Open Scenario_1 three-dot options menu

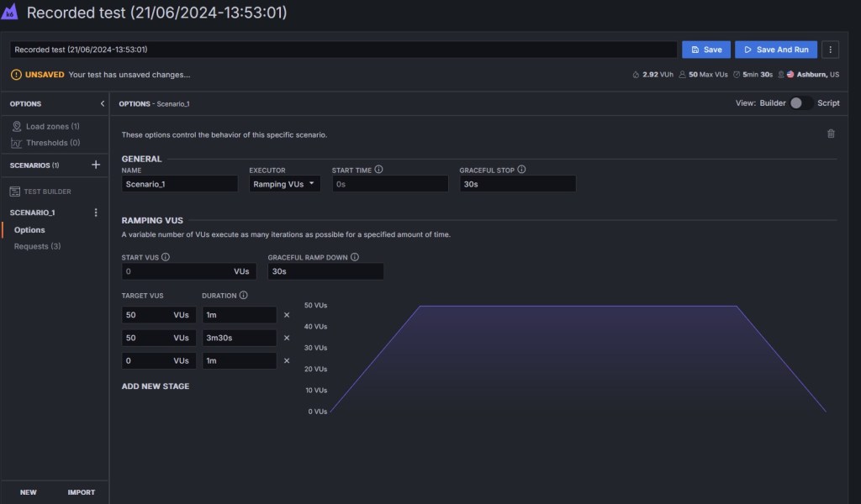[x=96, y=213]
